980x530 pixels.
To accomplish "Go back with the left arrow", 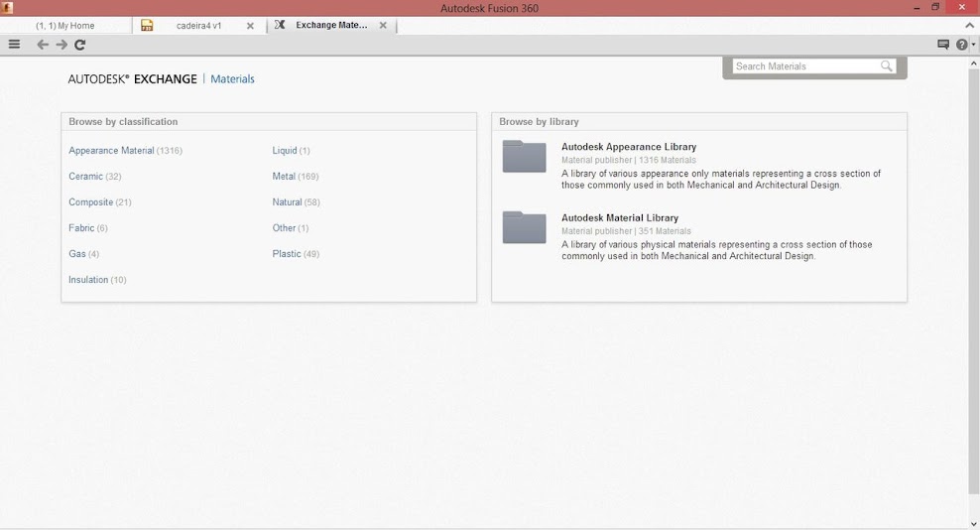I will [x=42, y=45].
